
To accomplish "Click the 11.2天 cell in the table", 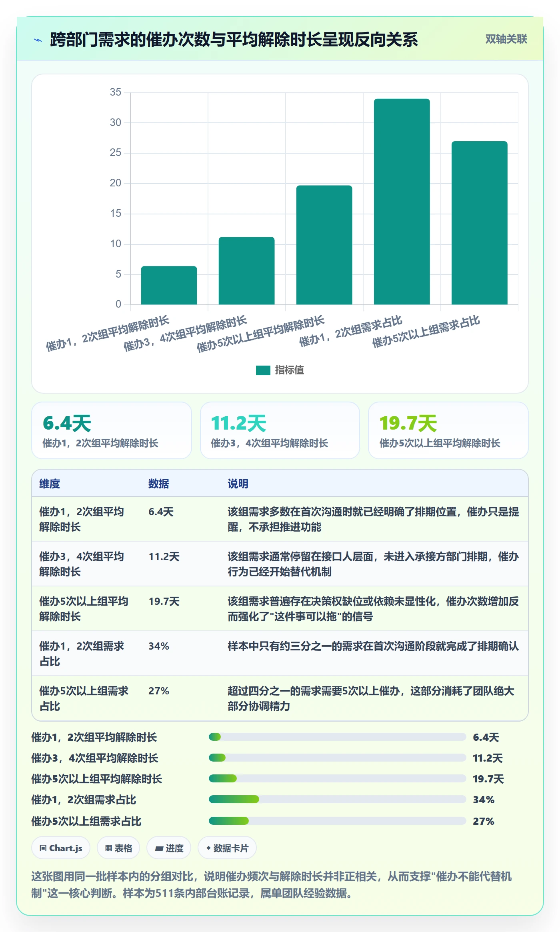I will click(x=164, y=556).
